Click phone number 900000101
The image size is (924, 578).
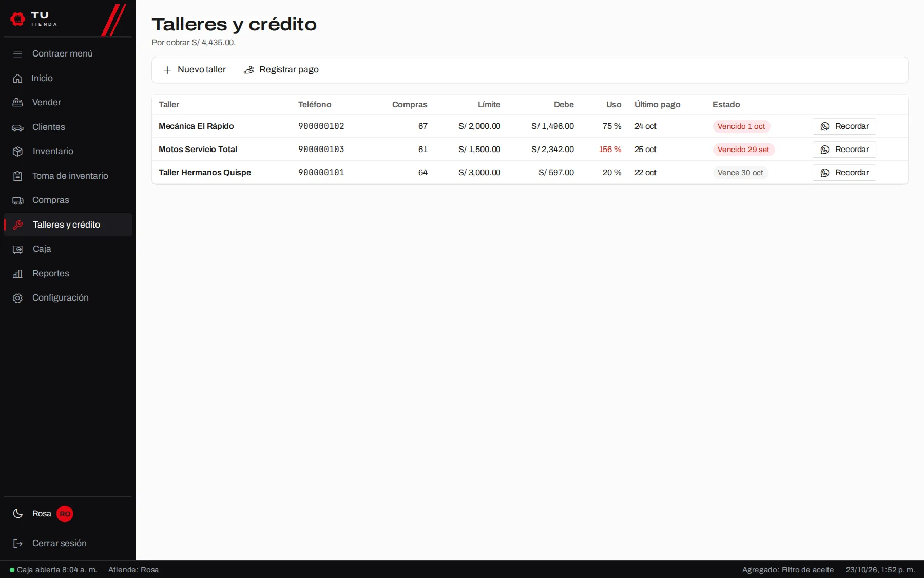[321, 173]
